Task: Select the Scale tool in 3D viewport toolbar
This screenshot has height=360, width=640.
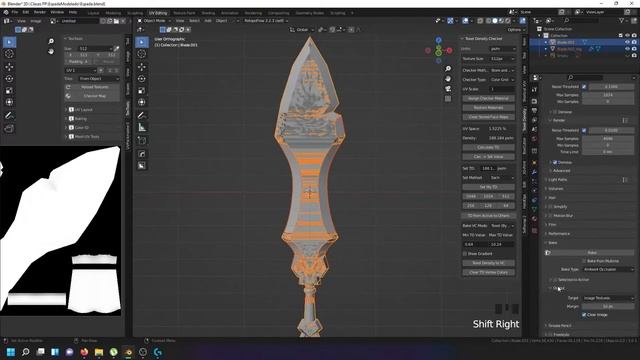Action: 142,90
